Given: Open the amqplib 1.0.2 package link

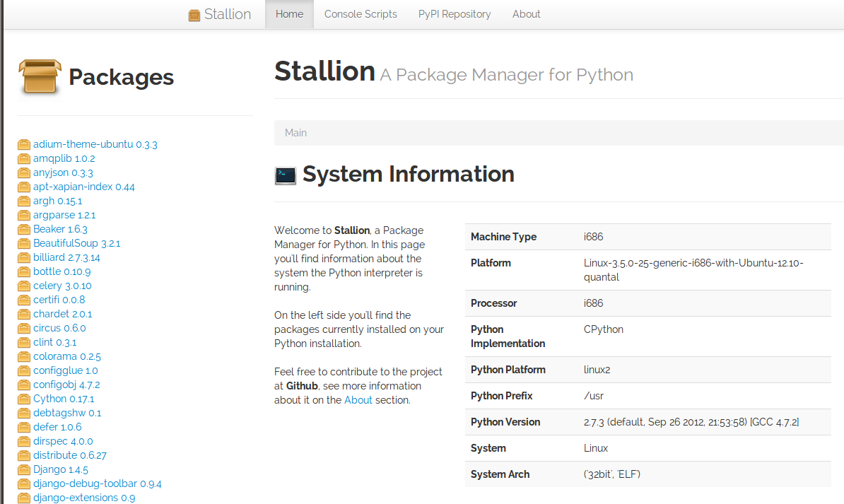Looking at the screenshot, I should (64, 158).
